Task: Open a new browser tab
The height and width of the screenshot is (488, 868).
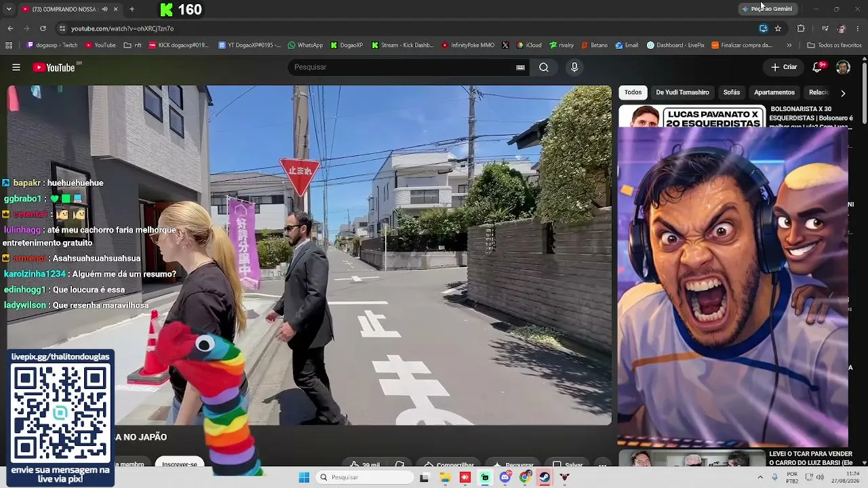Action: pos(132,9)
